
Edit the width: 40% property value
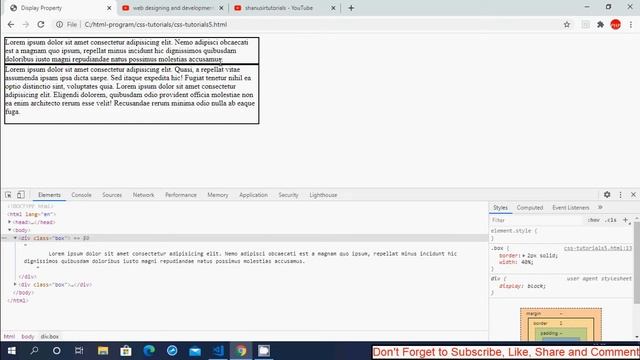click(527, 262)
